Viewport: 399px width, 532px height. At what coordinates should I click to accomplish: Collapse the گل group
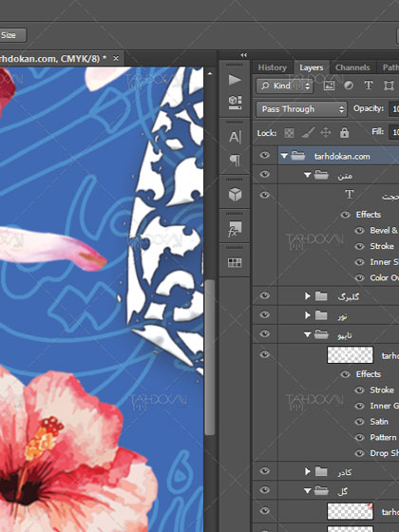coord(308,490)
